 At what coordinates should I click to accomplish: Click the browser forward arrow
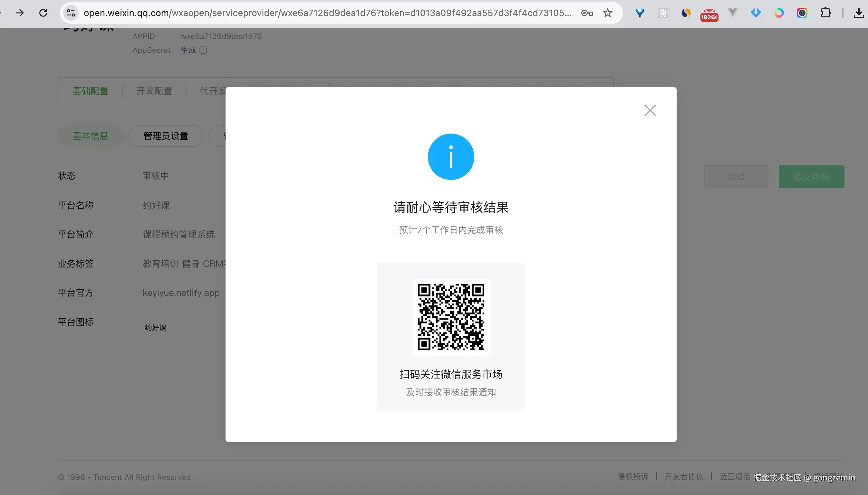click(20, 13)
